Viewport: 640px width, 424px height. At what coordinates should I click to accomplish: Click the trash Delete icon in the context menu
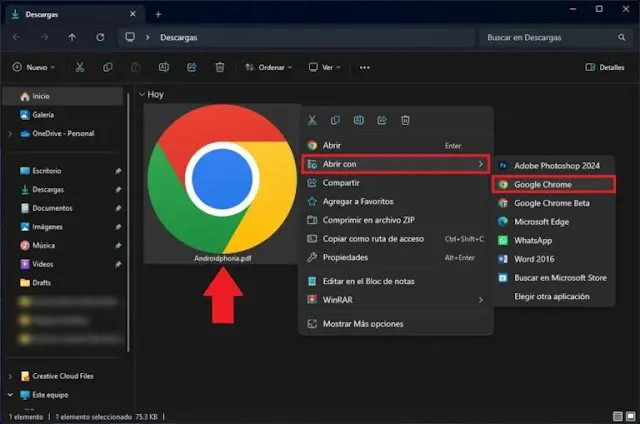point(405,120)
